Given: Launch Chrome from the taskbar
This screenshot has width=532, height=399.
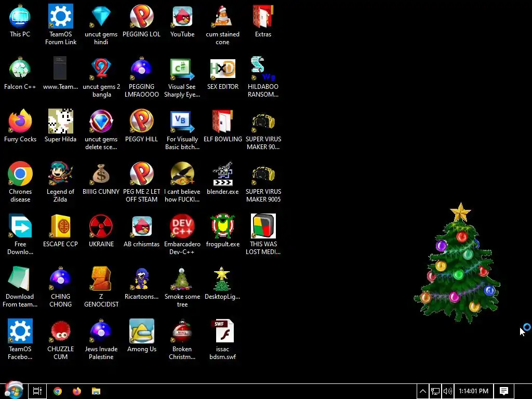Looking at the screenshot, I should (58, 391).
